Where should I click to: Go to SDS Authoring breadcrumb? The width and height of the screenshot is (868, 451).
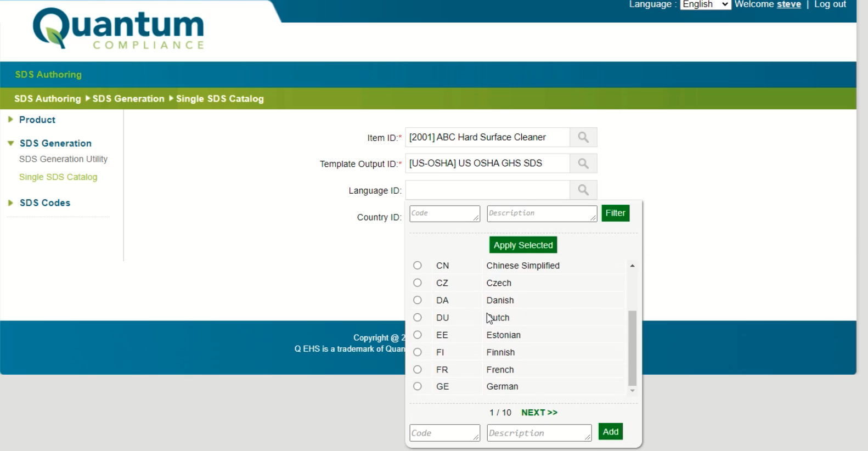(x=48, y=99)
